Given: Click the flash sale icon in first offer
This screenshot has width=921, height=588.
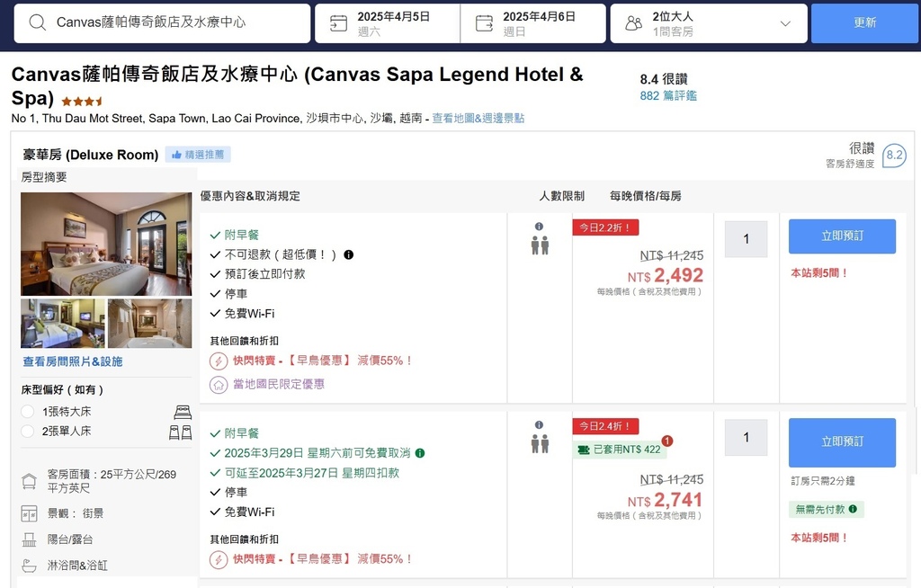Looking at the screenshot, I should point(219,361).
